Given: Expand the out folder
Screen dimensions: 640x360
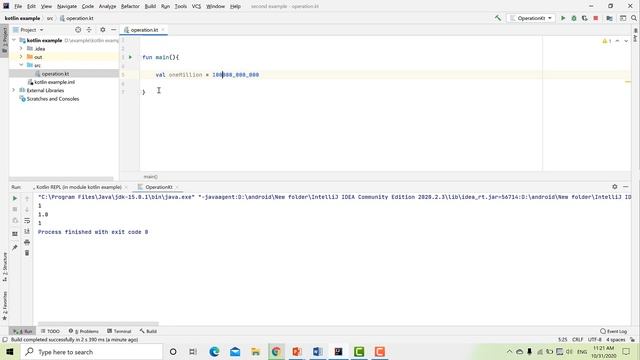Looking at the screenshot, I should point(21,57).
